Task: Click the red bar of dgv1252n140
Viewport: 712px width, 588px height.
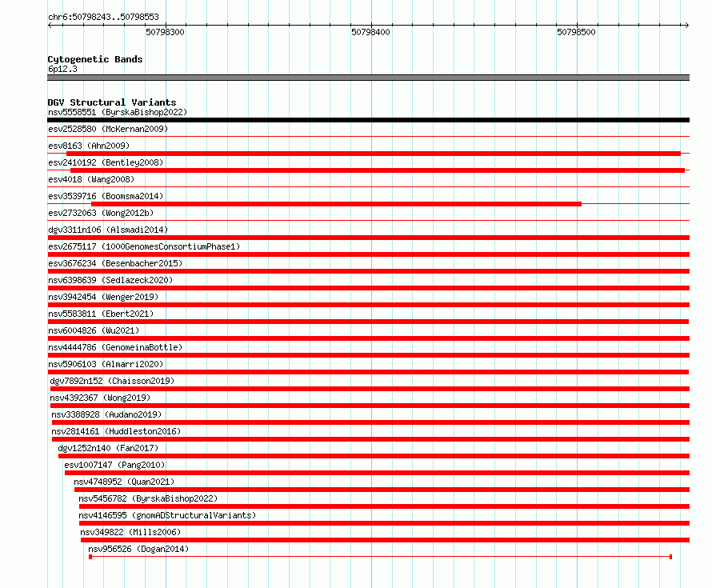Action: (374, 456)
